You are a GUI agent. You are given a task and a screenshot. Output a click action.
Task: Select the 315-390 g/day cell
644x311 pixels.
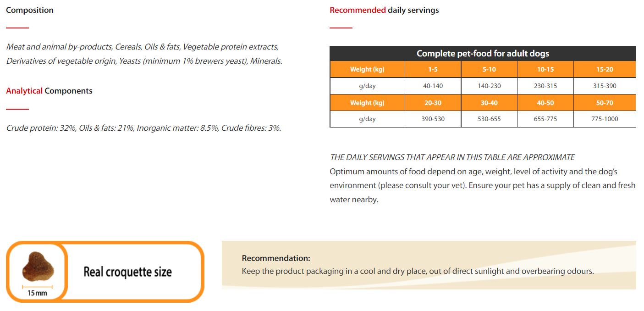[x=605, y=86]
